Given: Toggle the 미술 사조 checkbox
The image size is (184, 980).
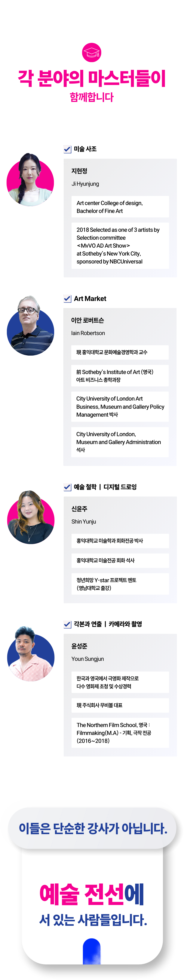Looking at the screenshot, I should click(67, 149).
